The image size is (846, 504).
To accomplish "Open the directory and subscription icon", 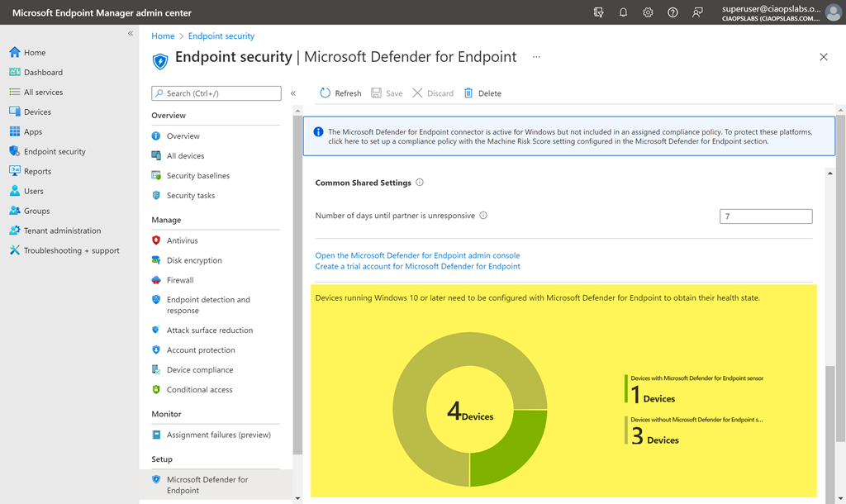I will point(599,12).
